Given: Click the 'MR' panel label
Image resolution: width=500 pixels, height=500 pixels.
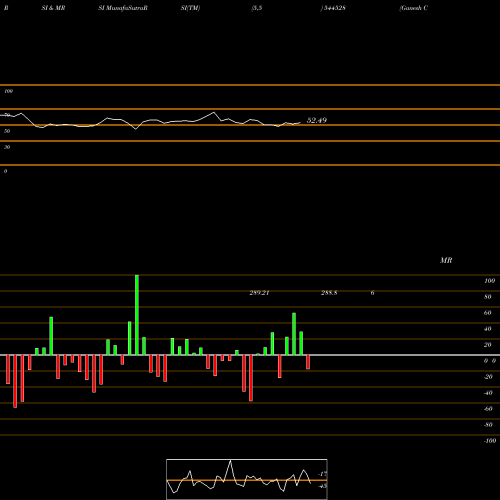Looking at the screenshot, I should pyautogui.click(x=446, y=260).
